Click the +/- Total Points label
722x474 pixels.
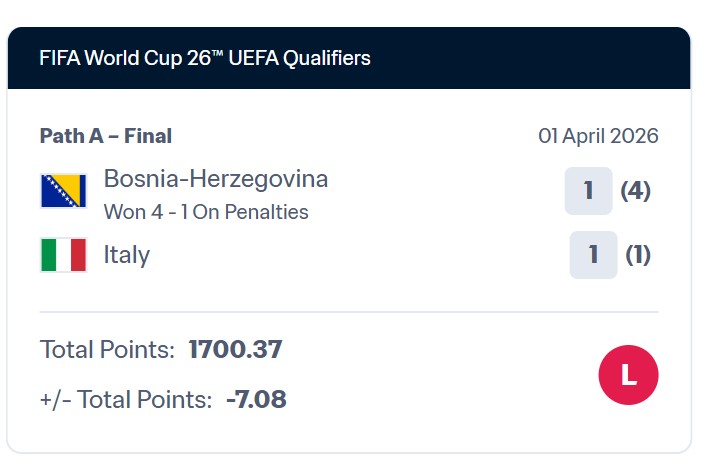[x=126, y=400]
